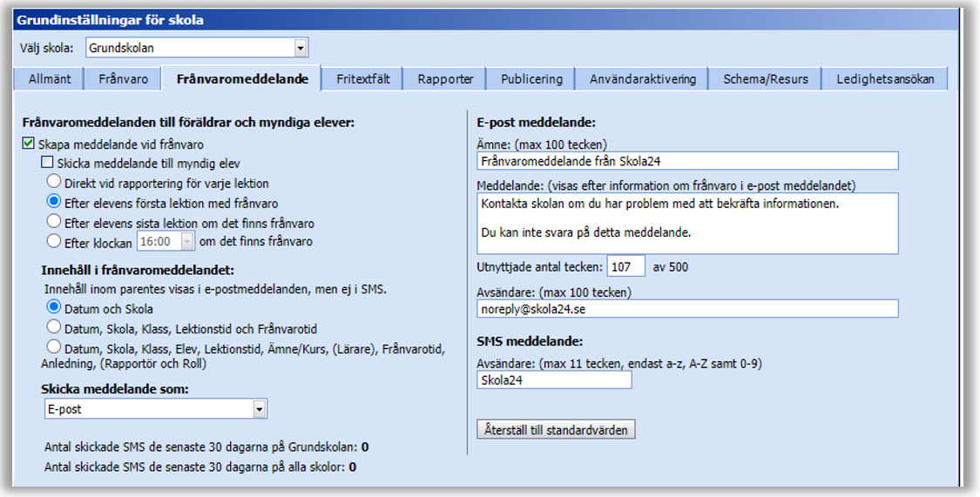980x497 pixels.
Task: Select the Rapporter tab
Action: coord(445,79)
